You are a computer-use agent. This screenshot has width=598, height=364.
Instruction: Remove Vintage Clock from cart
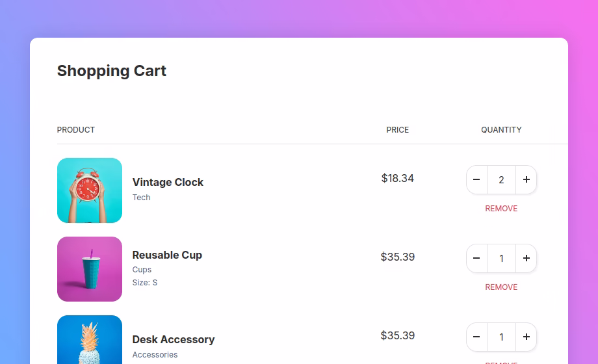(501, 209)
